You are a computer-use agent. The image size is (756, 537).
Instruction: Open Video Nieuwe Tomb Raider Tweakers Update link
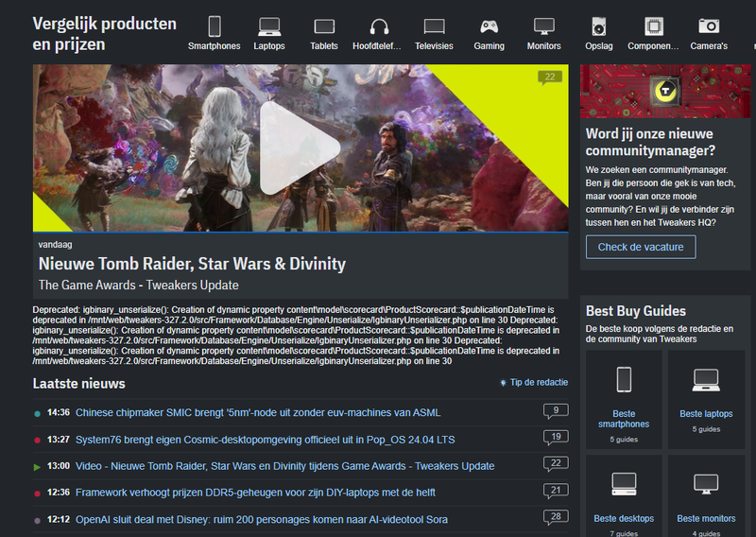point(285,466)
